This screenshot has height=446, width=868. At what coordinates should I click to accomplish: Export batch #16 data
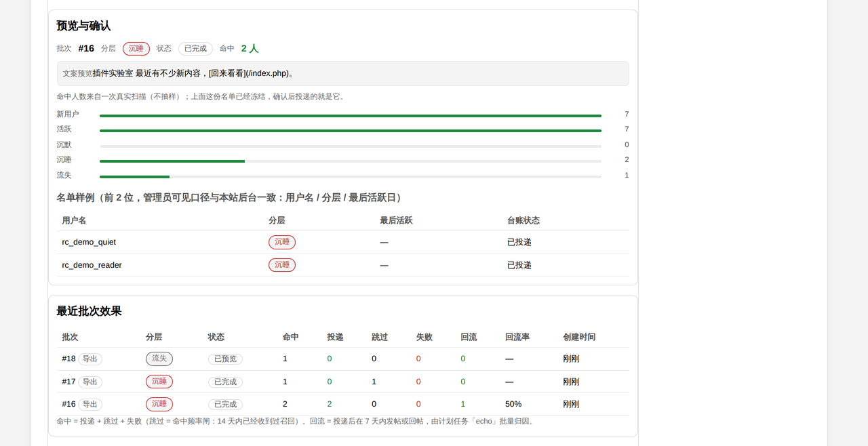[x=90, y=405]
